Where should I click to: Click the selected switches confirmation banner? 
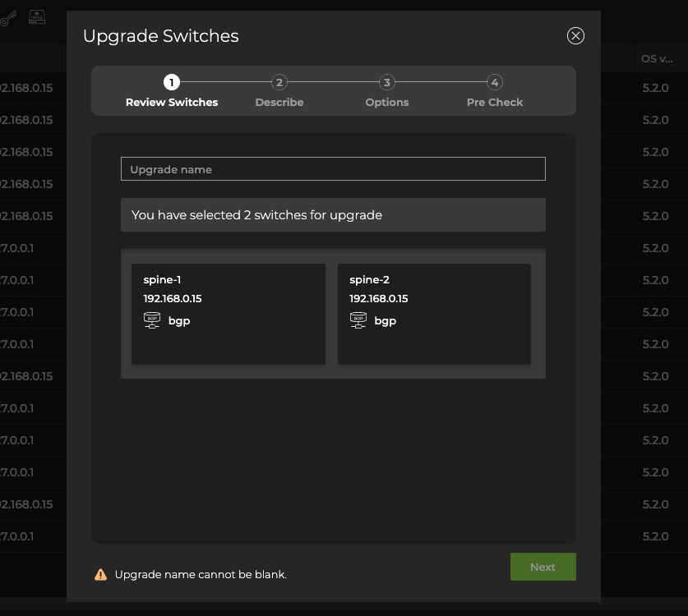(x=333, y=214)
